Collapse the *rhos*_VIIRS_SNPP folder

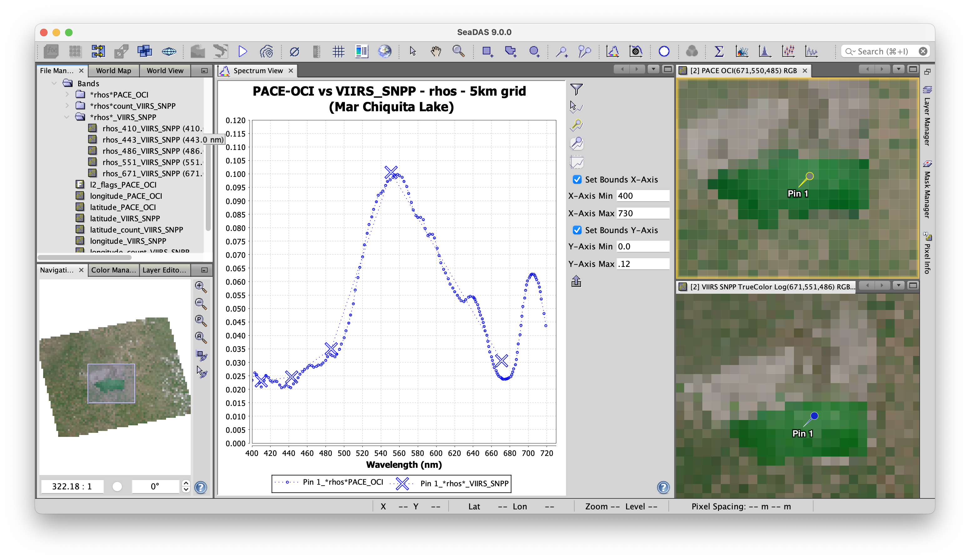pyautogui.click(x=67, y=117)
